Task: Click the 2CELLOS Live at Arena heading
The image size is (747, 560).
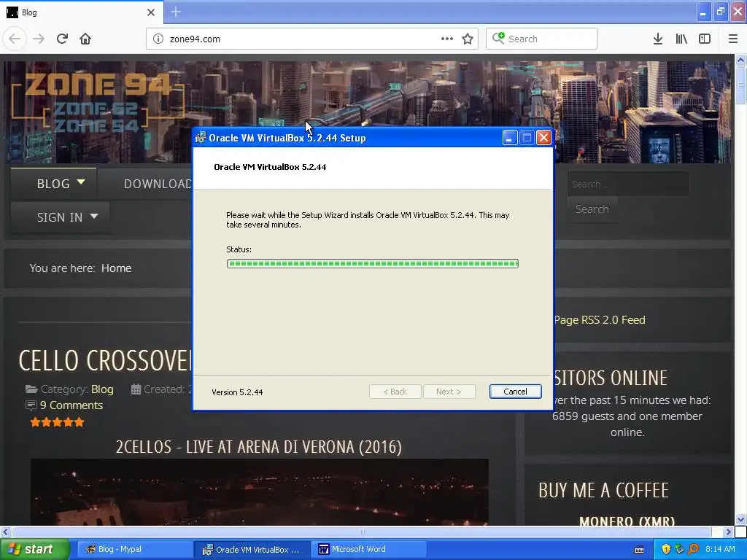Action: click(259, 447)
